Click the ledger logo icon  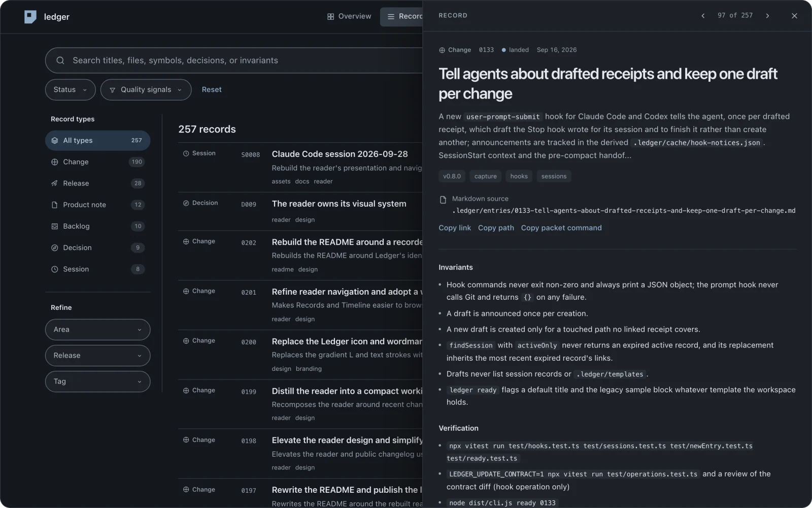pos(30,17)
